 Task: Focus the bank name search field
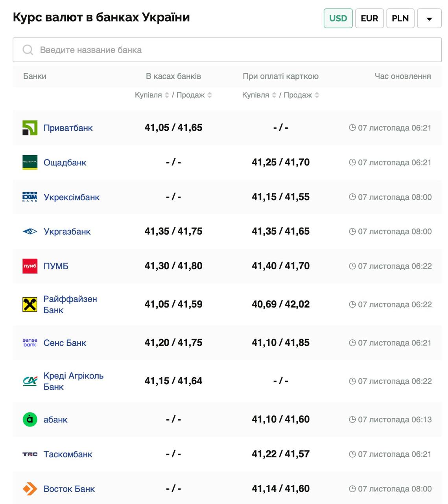(x=227, y=50)
